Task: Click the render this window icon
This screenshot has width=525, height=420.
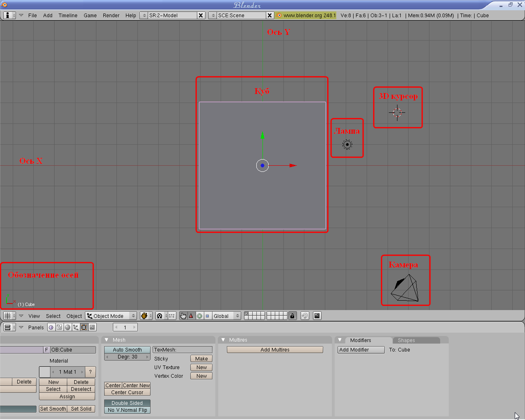Action: [317, 316]
